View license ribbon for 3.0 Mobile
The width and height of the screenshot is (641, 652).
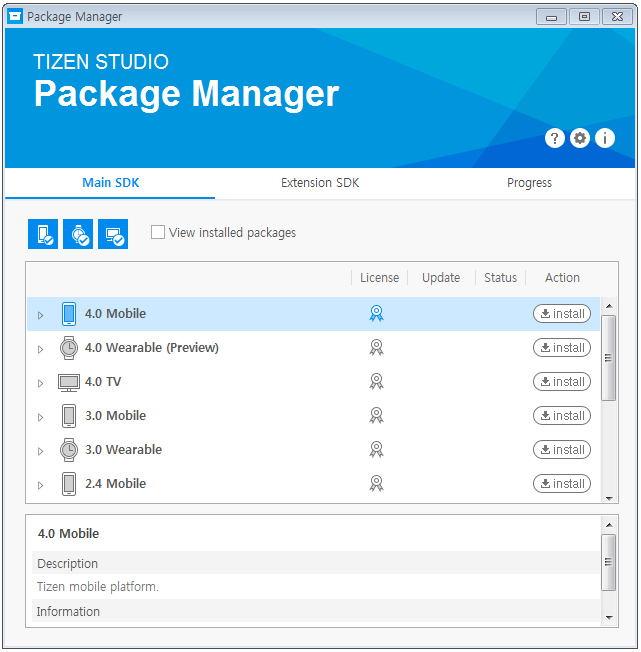pyautogui.click(x=377, y=415)
